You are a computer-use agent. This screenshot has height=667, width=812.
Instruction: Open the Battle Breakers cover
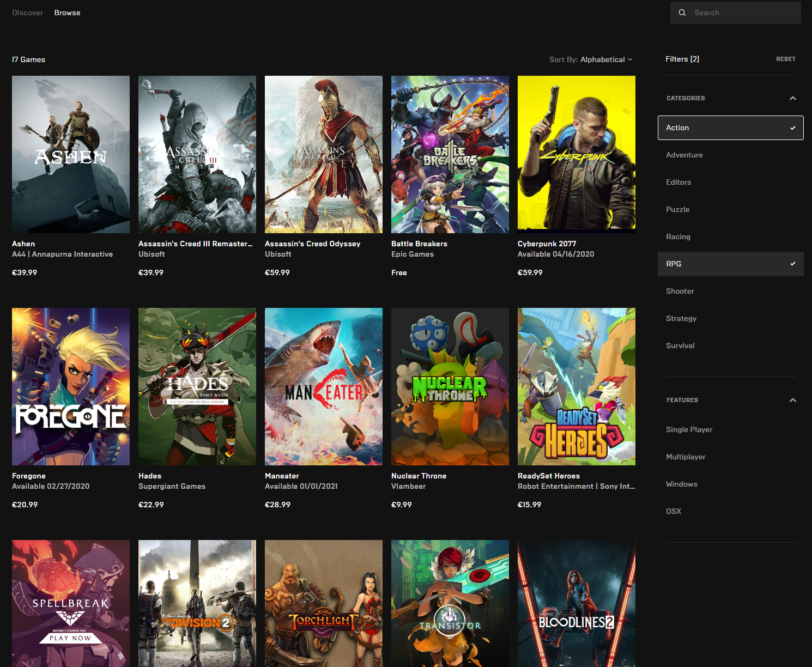point(450,154)
